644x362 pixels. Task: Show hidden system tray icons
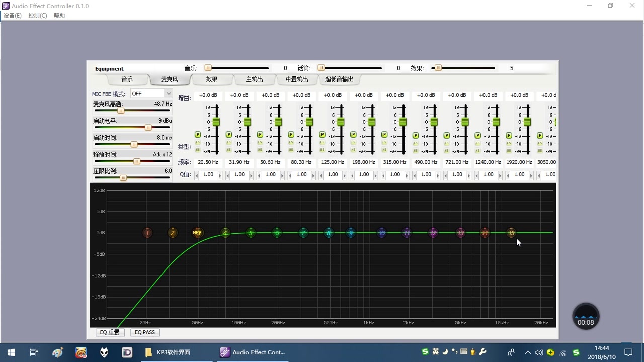tap(528, 352)
